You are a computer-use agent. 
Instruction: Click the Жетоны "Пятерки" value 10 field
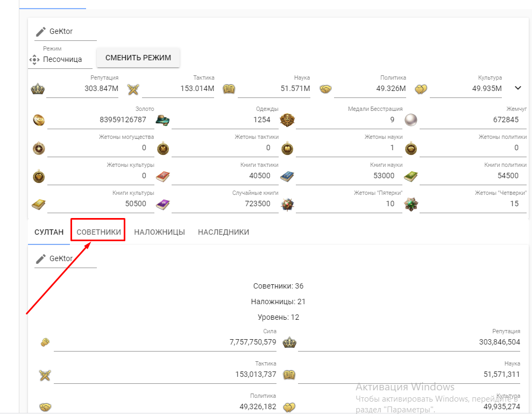pyautogui.click(x=349, y=204)
